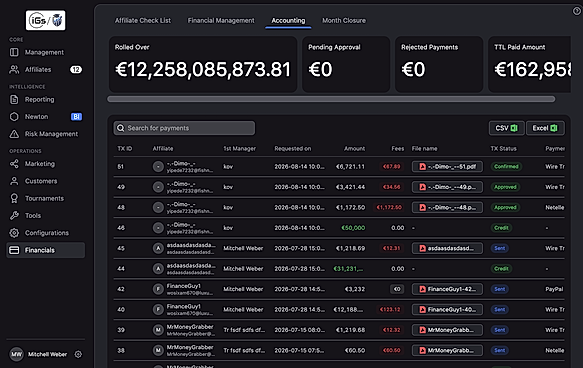Click the TX ID column header
The width and height of the screenshot is (583, 368).
(125, 149)
